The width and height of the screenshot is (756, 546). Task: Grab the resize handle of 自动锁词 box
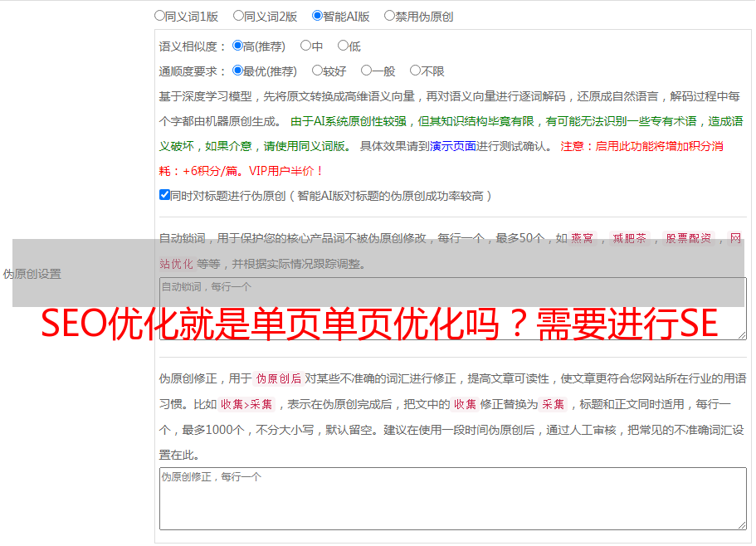[742, 335]
